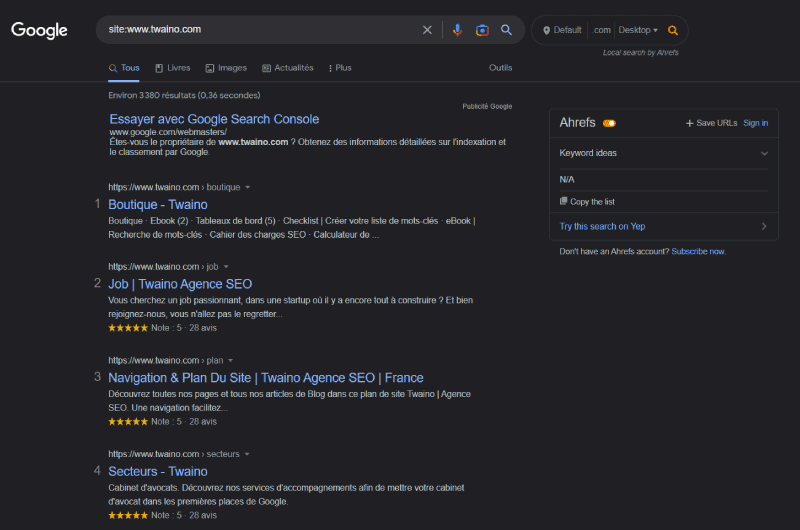Viewport: 800px width, 530px height.
Task: Open Job | Twaino Agence SEO result
Action: [x=180, y=284]
